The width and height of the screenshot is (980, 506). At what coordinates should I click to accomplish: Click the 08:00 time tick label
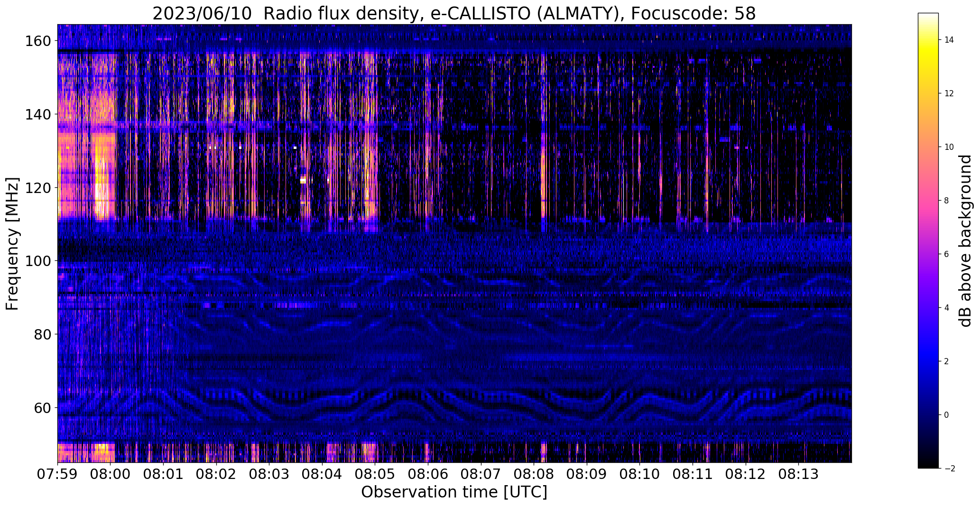111,475
